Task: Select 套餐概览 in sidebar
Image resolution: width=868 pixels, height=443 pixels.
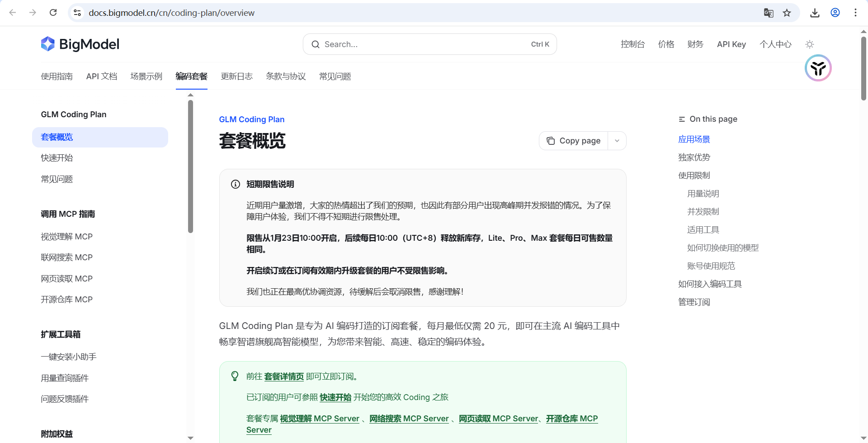Action: [100, 137]
